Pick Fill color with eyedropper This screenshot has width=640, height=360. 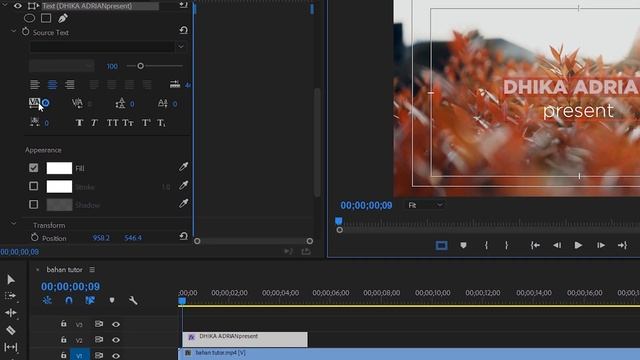pos(183,167)
